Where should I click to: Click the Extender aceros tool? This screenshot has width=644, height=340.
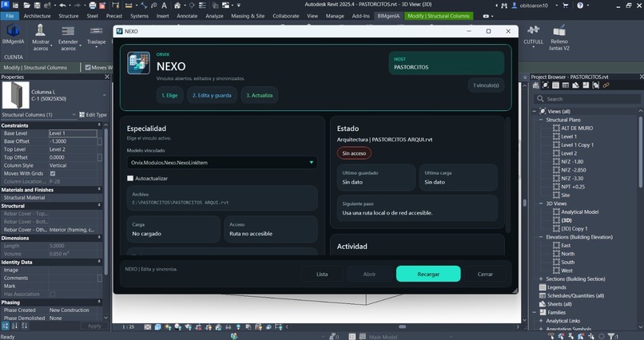pyautogui.click(x=68, y=38)
